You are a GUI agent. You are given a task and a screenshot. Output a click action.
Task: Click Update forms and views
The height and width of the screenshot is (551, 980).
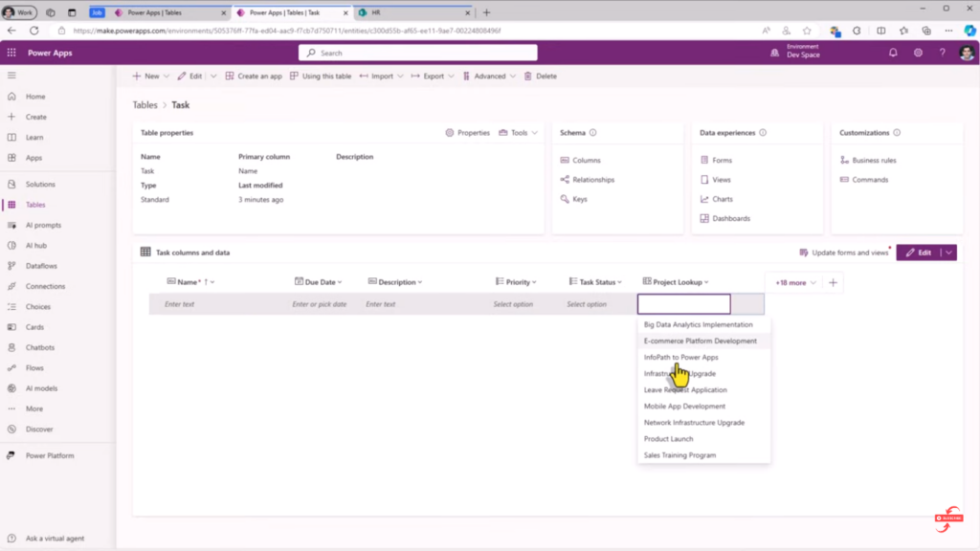[844, 253]
